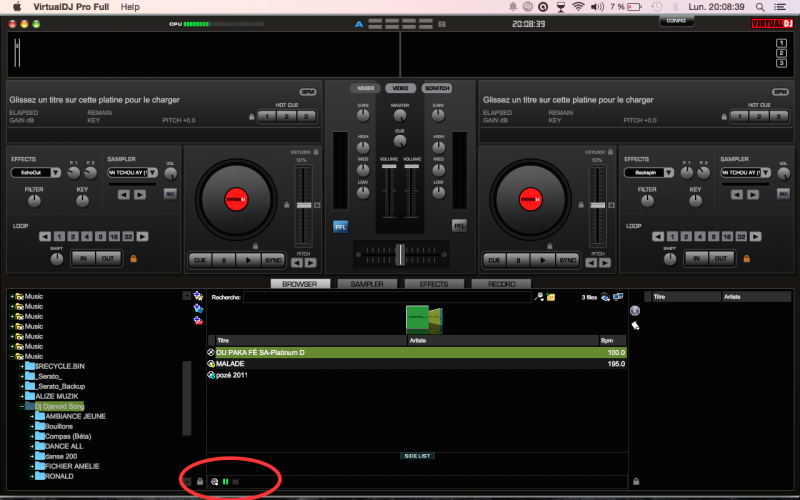Click the Wi-Fi icon in macOS menu bar
This screenshot has width=800, height=500.
click(577, 7)
